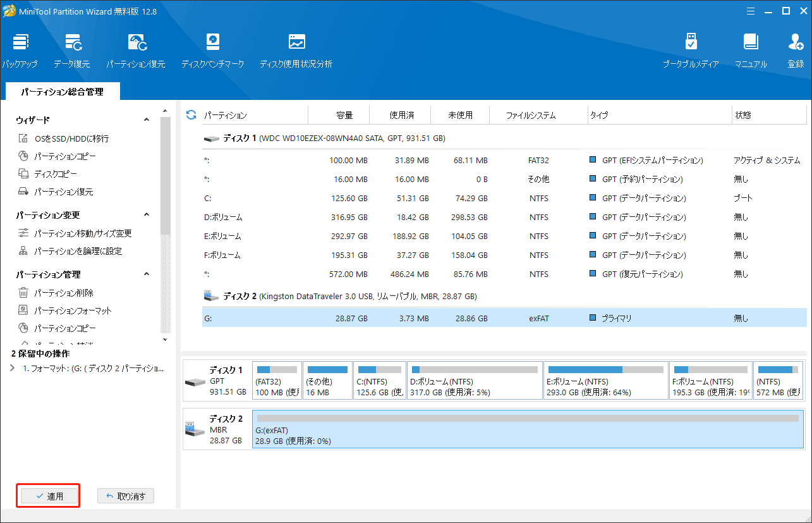812x523 pixels.
Task: Select the G: exFAT partition row
Action: click(504, 318)
